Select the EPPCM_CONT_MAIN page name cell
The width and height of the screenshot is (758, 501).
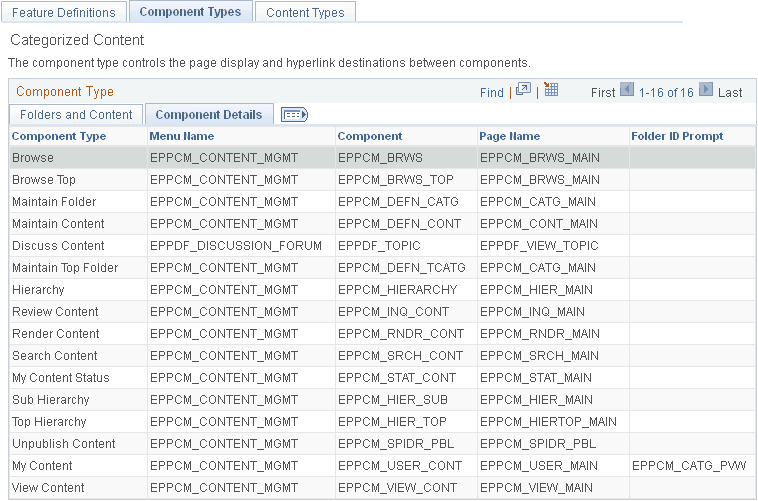[553, 224]
